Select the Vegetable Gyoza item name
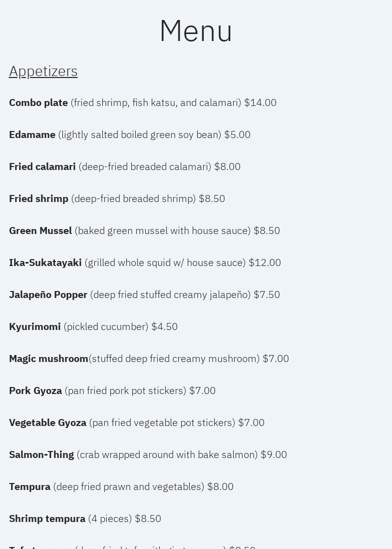Image resolution: width=392 pixels, height=549 pixels. (x=47, y=423)
